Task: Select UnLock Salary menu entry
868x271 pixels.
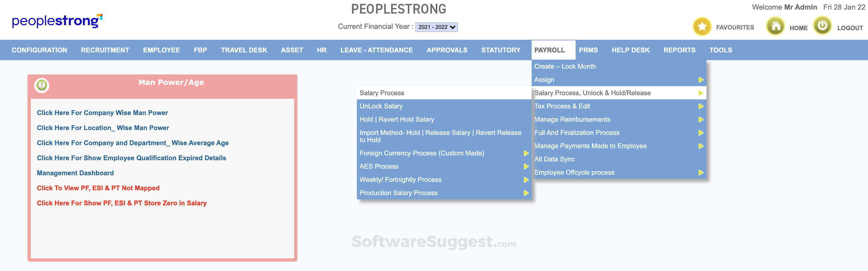Action: pos(381,106)
